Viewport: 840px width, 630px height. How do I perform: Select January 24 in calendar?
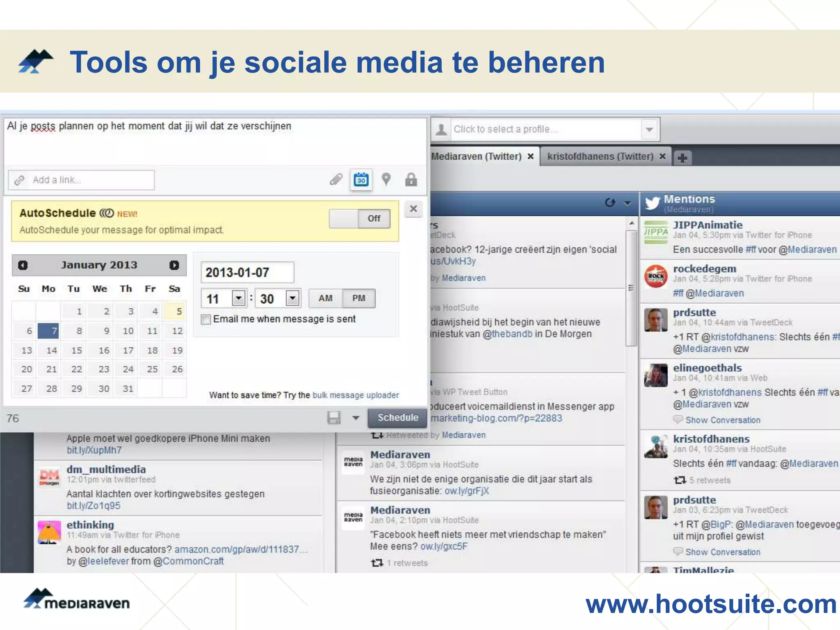point(125,369)
